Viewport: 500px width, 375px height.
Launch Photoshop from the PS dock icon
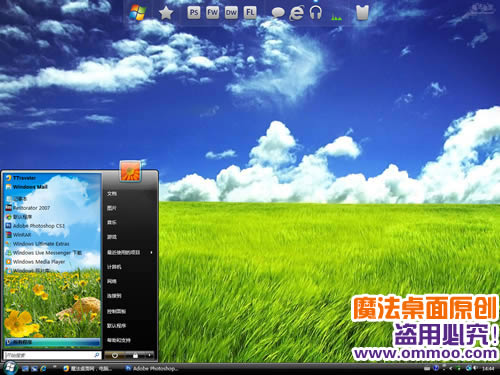click(x=194, y=13)
